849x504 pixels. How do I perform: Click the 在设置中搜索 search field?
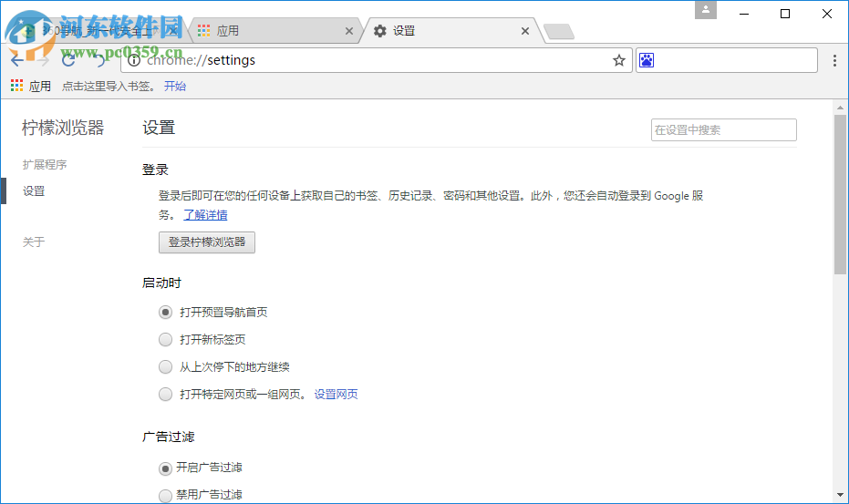[x=723, y=130]
